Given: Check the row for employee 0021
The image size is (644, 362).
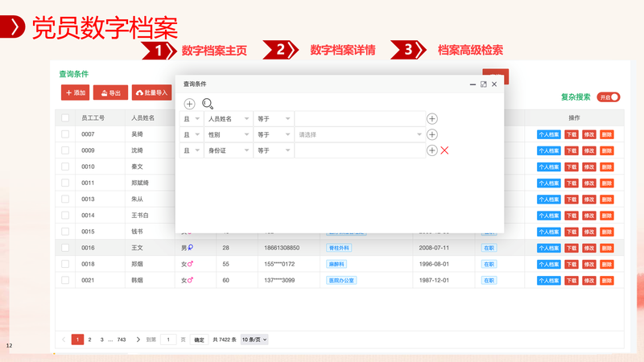Looking at the screenshot, I should 65,280.
